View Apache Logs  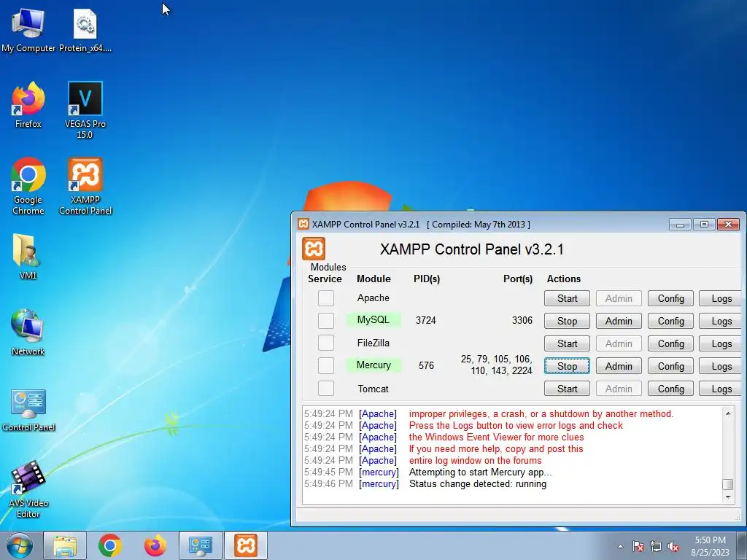click(x=721, y=298)
